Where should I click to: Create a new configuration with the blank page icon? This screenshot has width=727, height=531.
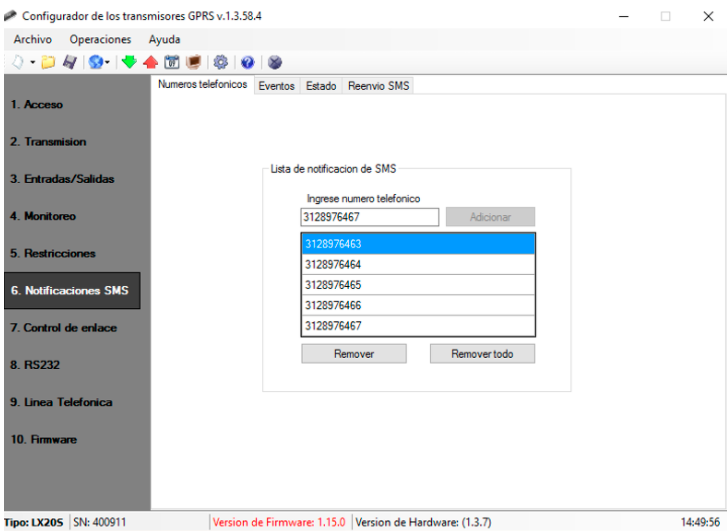18,62
